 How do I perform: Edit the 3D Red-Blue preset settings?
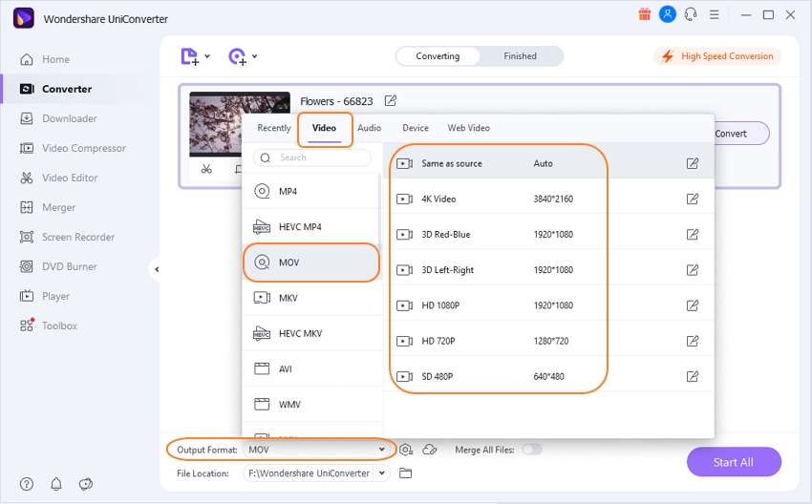693,235
